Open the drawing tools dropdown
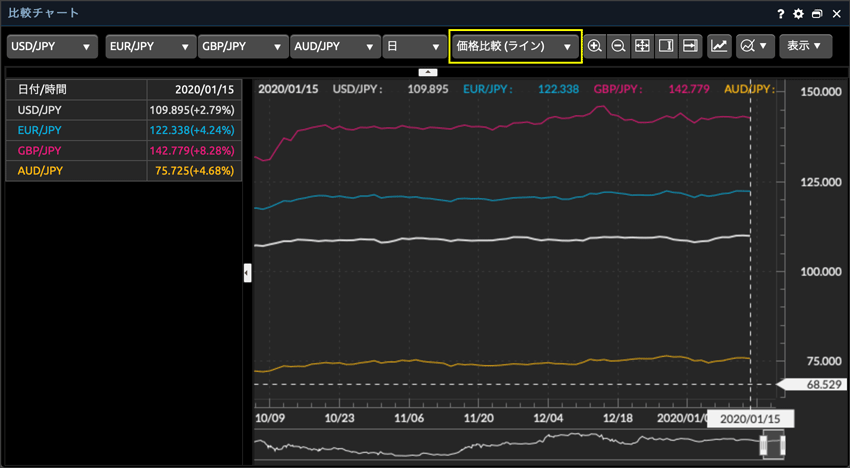The width and height of the screenshot is (850, 468). (x=754, y=46)
